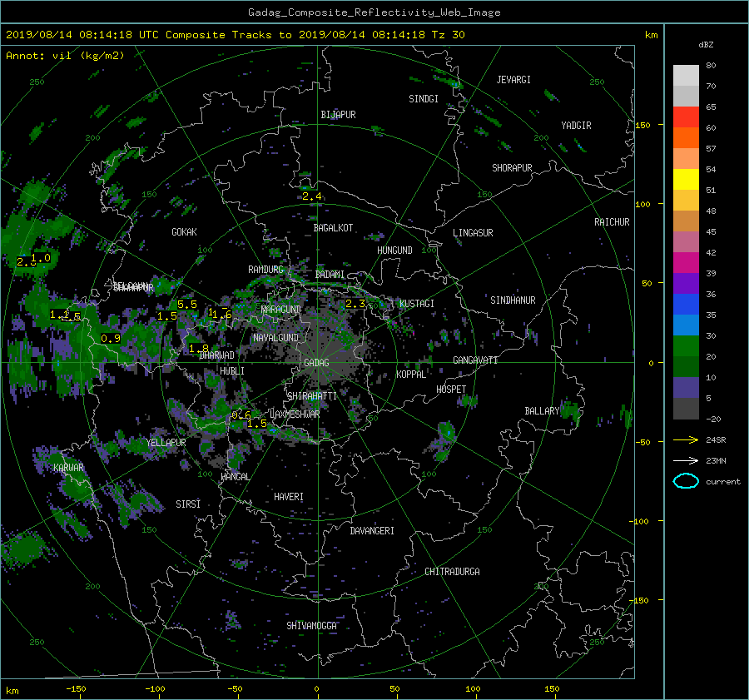Click the GOKAK city label
This screenshot has width=749, height=700.
[x=184, y=231]
